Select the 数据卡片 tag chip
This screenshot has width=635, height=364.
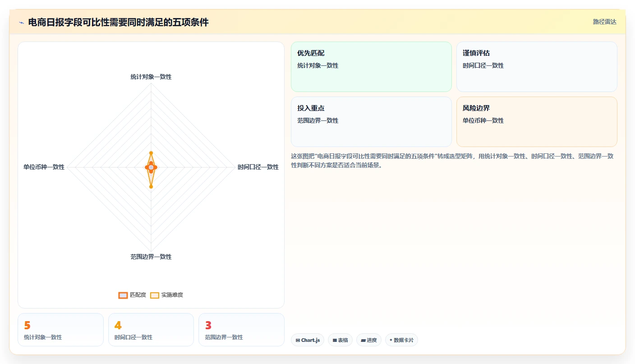pyautogui.click(x=401, y=340)
